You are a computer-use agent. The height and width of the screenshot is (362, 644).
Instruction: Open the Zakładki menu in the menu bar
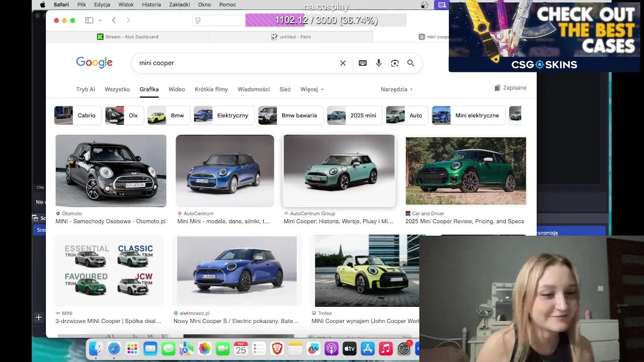pyautogui.click(x=179, y=5)
